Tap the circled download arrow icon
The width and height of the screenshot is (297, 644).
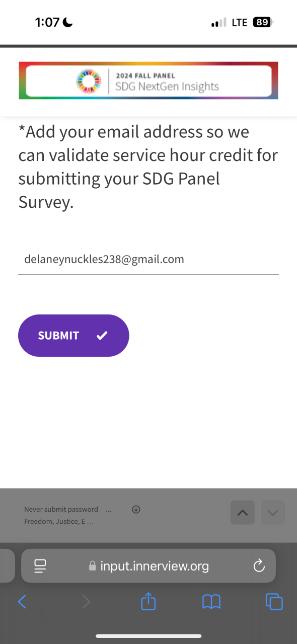click(136, 509)
